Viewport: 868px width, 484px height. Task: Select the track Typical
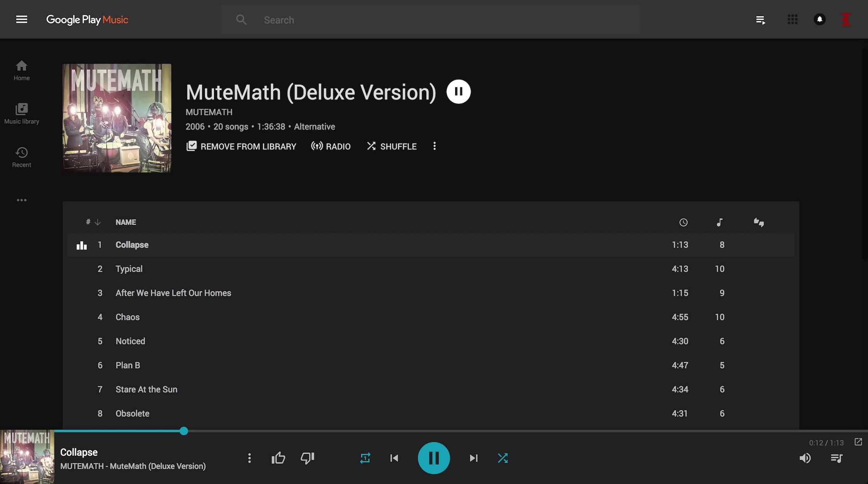[431, 269]
